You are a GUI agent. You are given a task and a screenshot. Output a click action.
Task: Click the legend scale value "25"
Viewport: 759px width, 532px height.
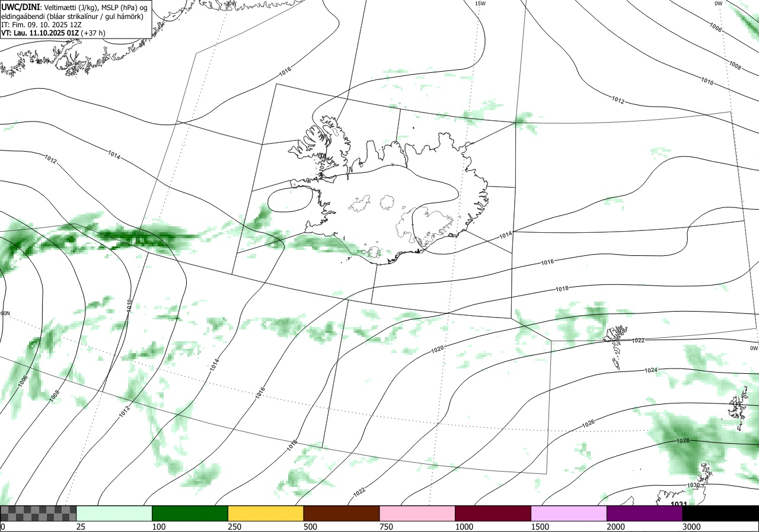coord(81,527)
